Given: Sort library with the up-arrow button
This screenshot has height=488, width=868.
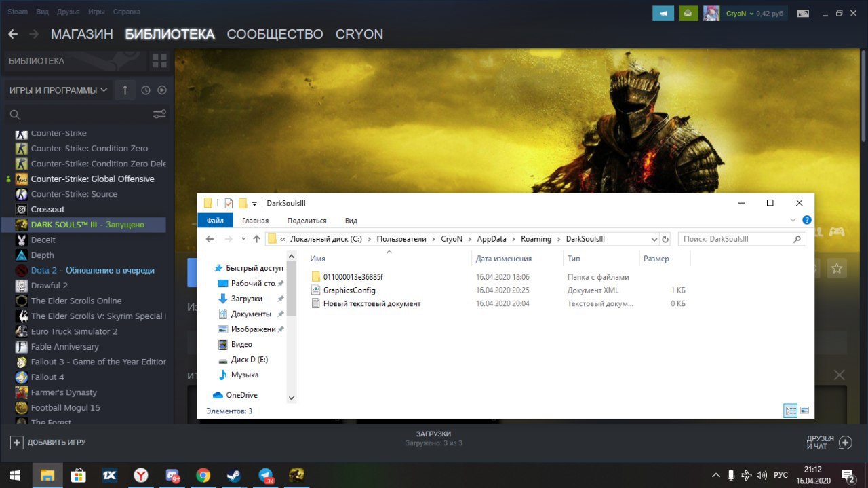Looking at the screenshot, I should (x=125, y=90).
